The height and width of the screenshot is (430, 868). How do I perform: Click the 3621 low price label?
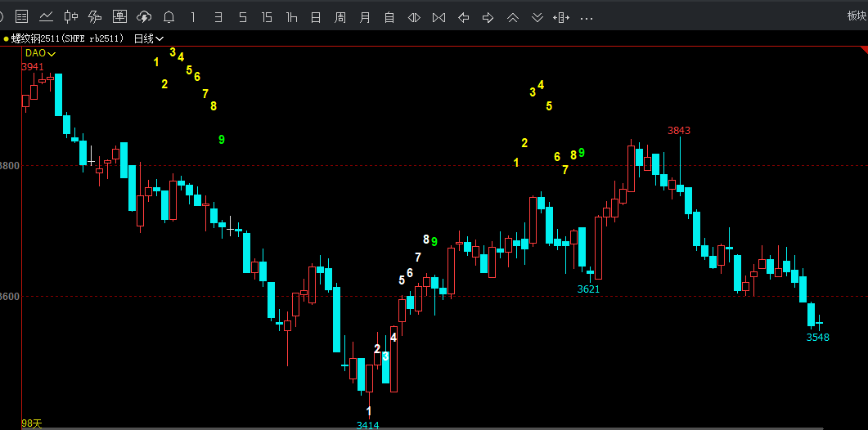pos(588,289)
